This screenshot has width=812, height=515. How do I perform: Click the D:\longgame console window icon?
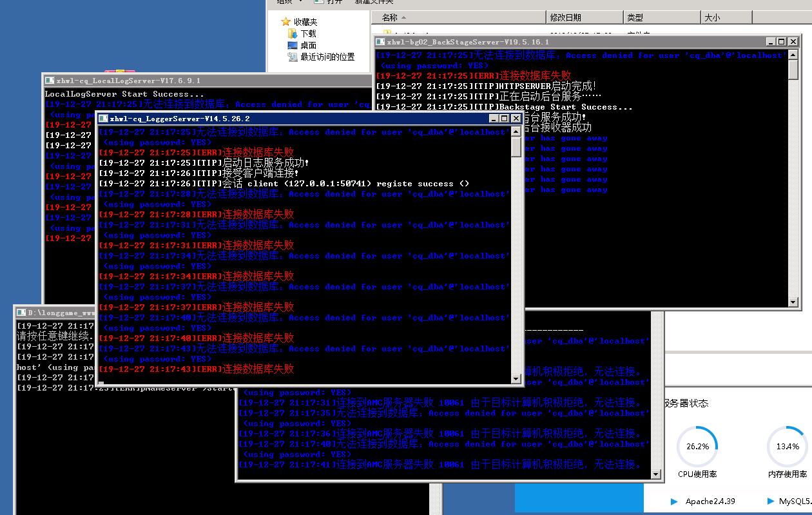tap(22, 313)
